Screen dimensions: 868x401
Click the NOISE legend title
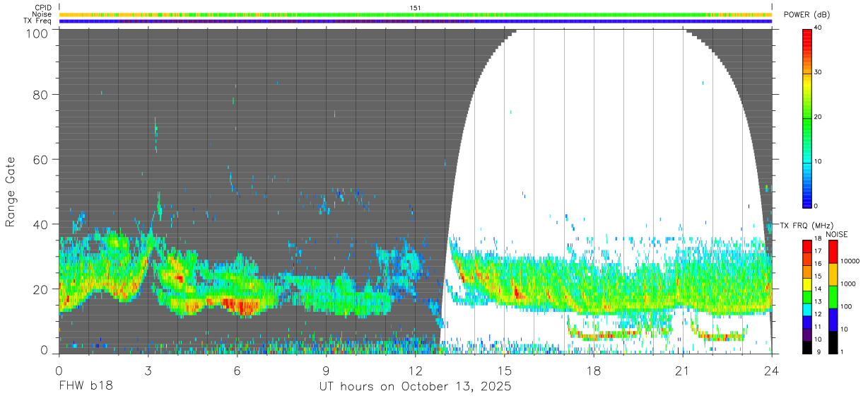(836, 234)
